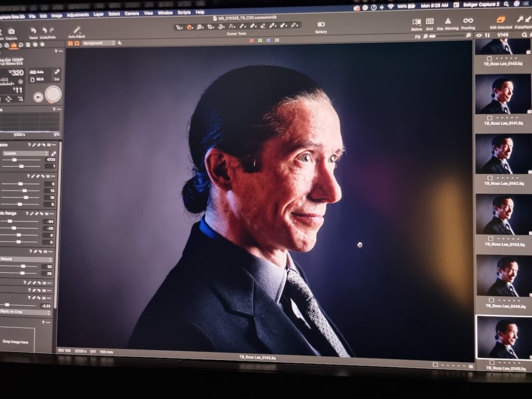Select the Crop cursor tool
Viewport: 532px width, 399px height.
pyautogui.click(x=210, y=26)
